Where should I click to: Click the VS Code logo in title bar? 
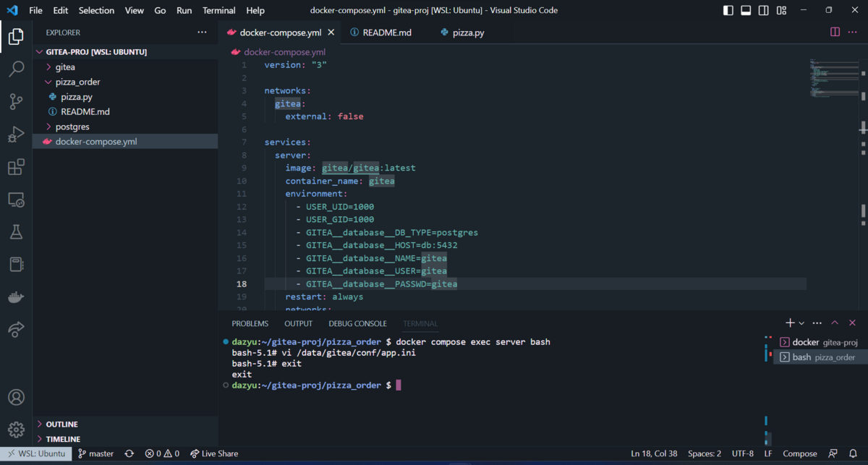click(x=12, y=10)
